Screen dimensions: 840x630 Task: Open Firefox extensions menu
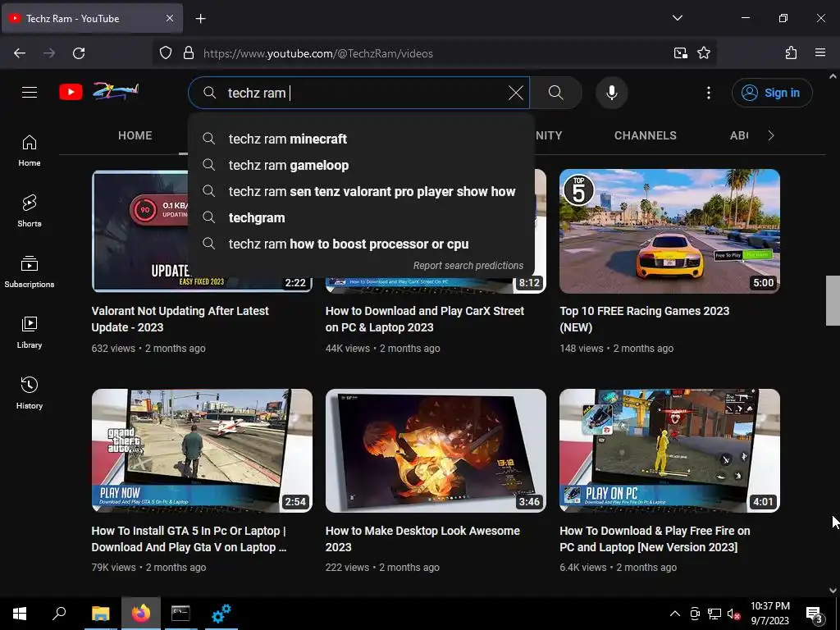click(x=791, y=53)
